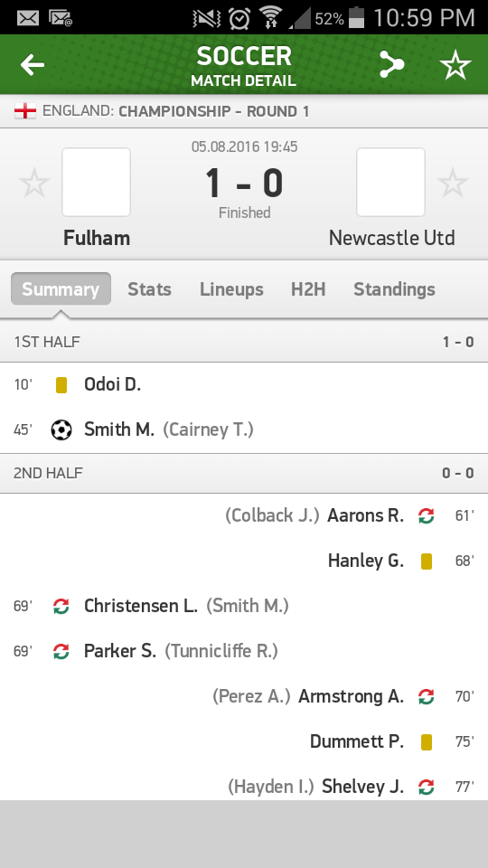Open the Standings tab
Screen dimensions: 488x868
[395, 289]
